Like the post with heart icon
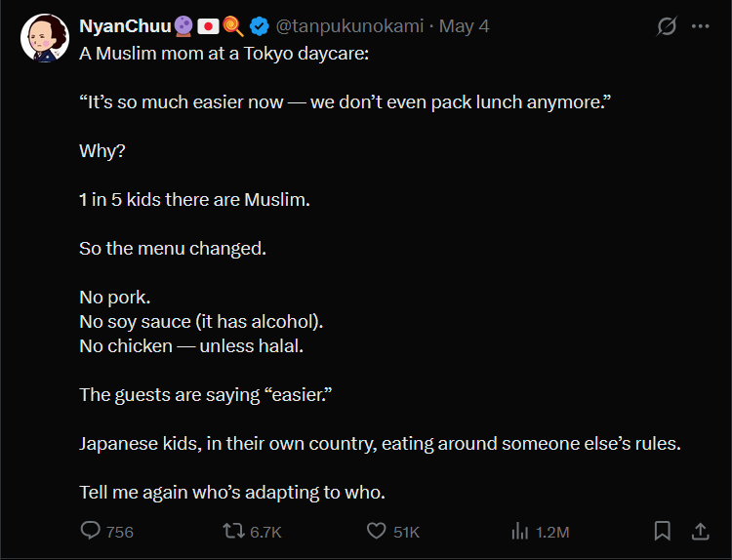This screenshot has width=732, height=560. [377, 531]
